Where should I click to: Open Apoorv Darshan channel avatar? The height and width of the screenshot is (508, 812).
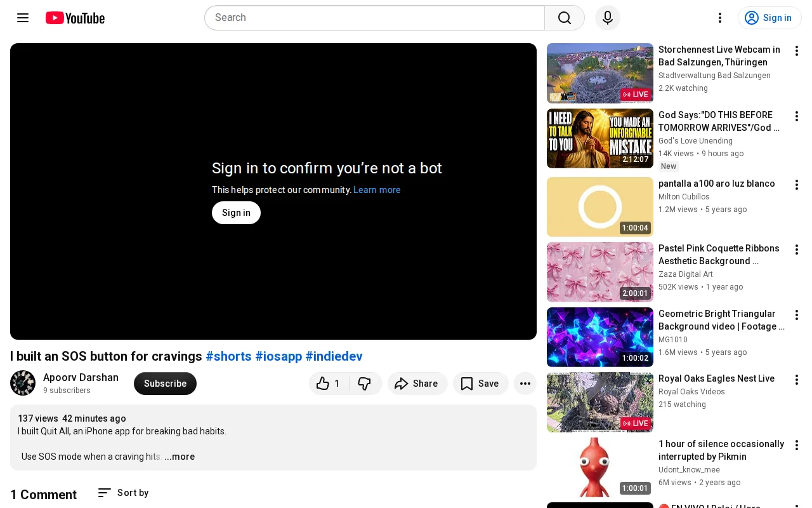coord(23,383)
